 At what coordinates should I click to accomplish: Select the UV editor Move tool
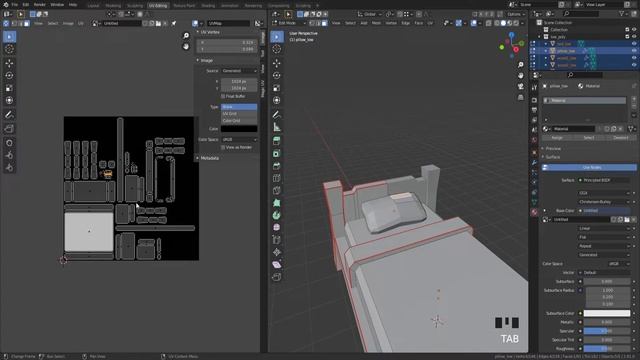(9, 63)
